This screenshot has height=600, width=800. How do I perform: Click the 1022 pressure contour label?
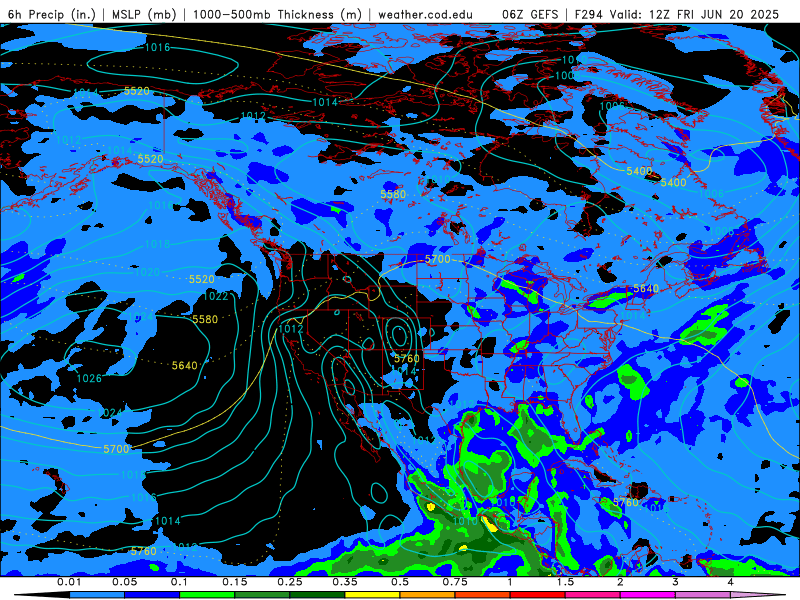click(x=215, y=296)
